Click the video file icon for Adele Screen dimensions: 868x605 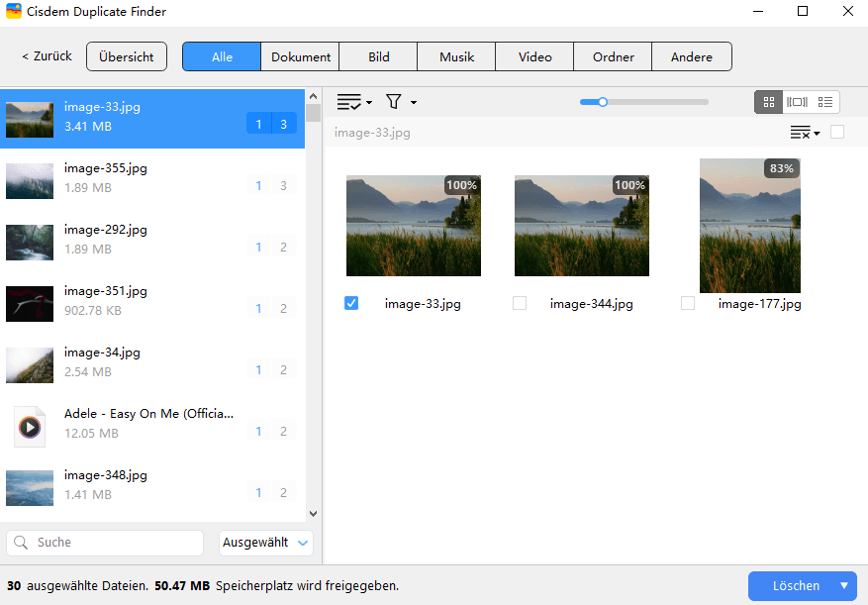click(30, 426)
